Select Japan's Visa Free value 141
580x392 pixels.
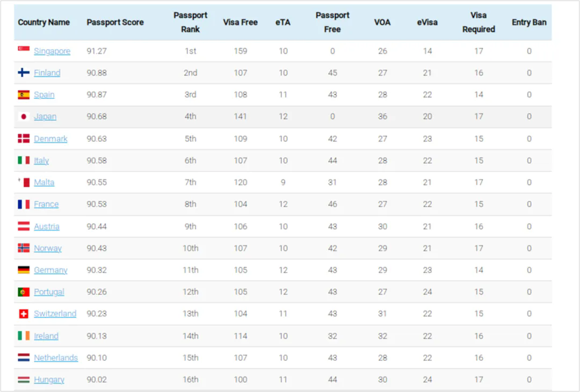[241, 117]
